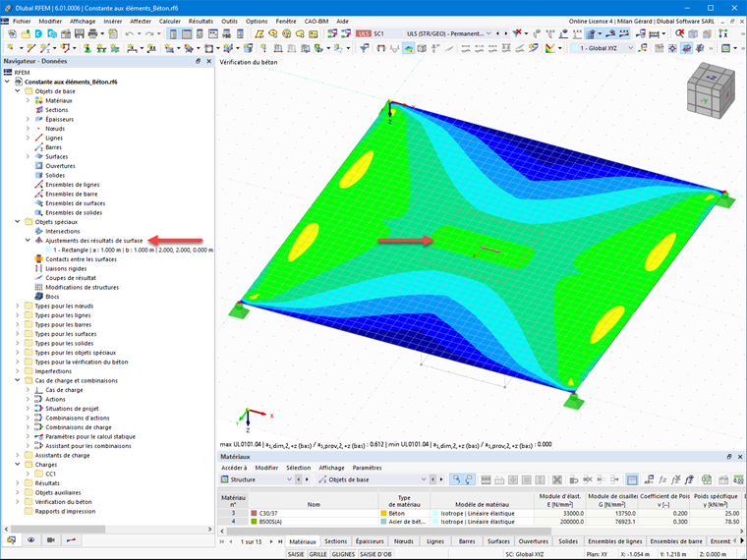This screenshot has width=747, height=560.
Task: Toggle the navigator panel view button
Action: [x=173, y=33]
